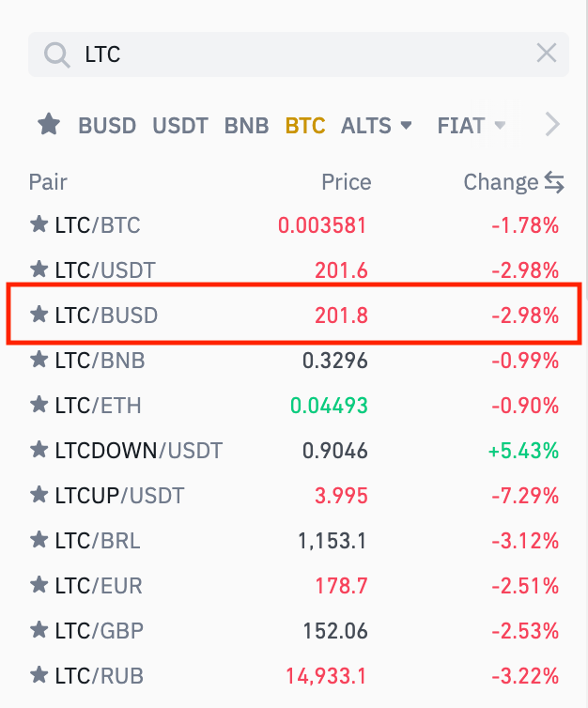
Task: Open the favorites star filter tab
Action: 49,124
